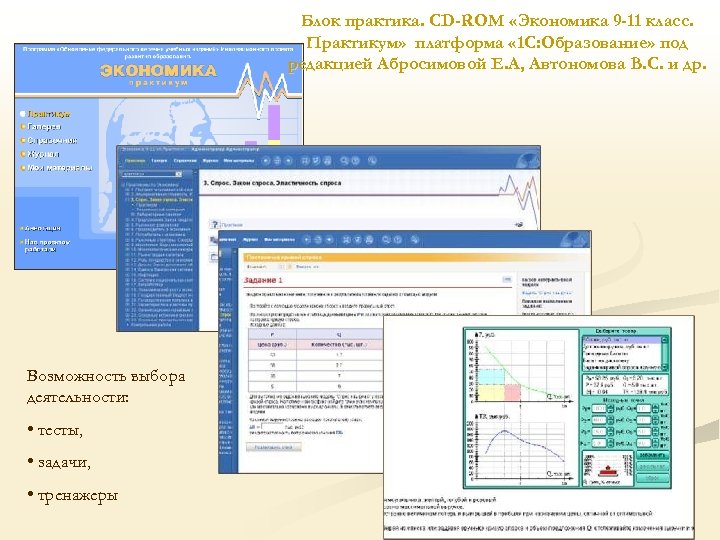Open Справочник in Экономика start window menu
The height and width of the screenshot is (540, 720).
coord(52,140)
